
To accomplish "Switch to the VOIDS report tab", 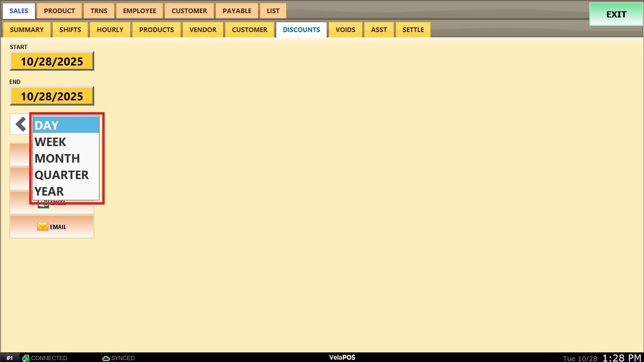I will tap(346, 30).
